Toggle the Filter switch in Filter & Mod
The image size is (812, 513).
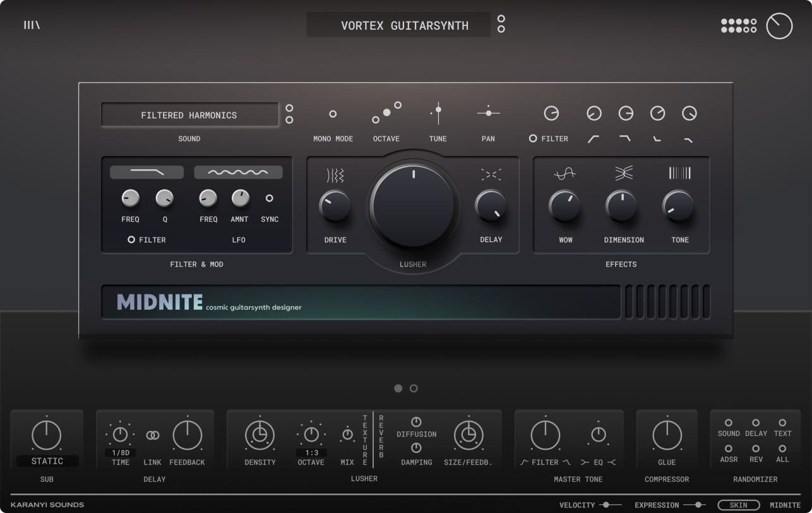(131, 240)
